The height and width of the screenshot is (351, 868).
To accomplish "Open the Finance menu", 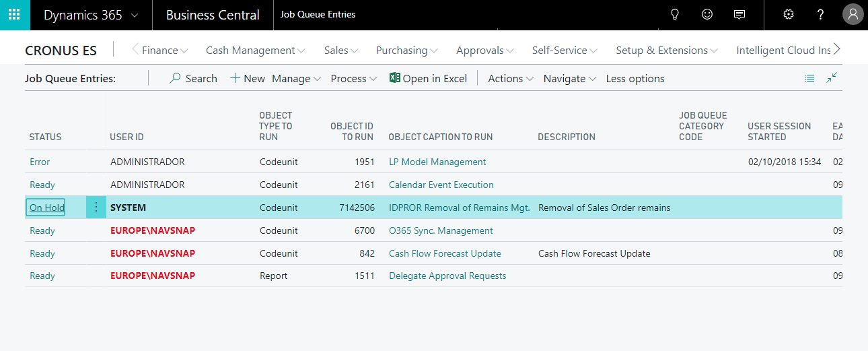I will coord(165,51).
